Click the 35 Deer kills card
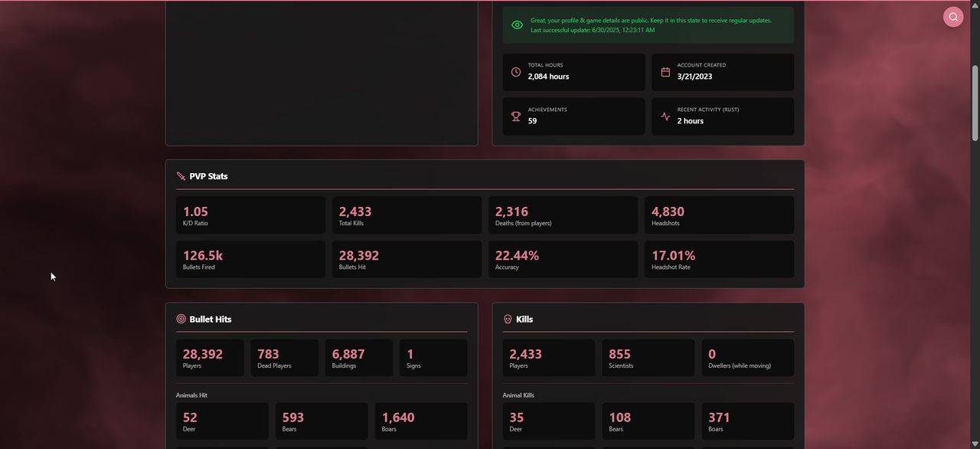Viewport: 980px width, 449px height. pyautogui.click(x=549, y=421)
